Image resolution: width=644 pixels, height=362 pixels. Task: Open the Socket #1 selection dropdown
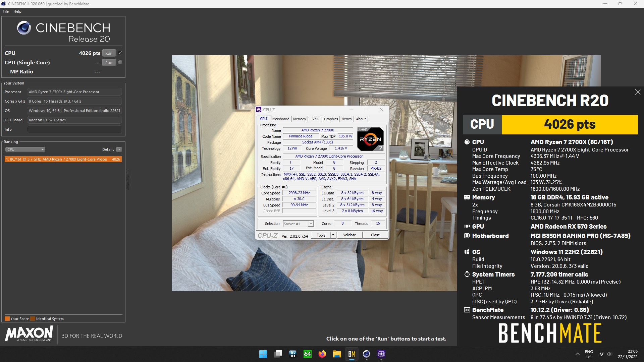point(298,224)
